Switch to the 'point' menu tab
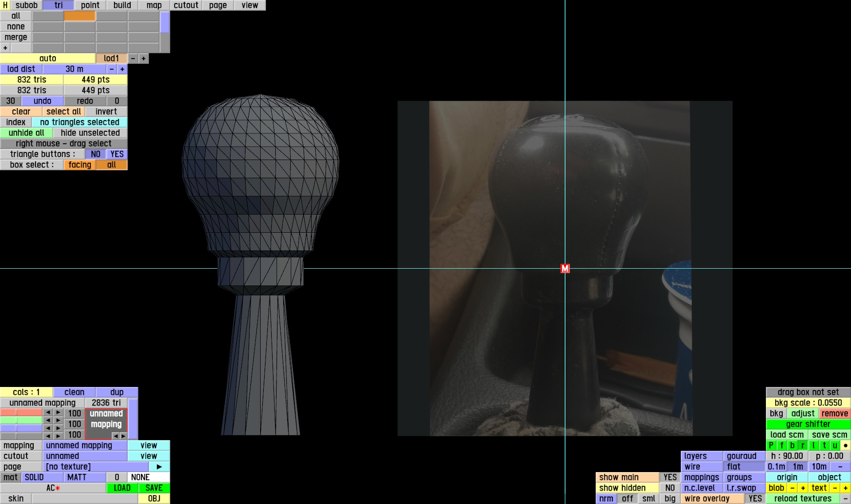Image resolution: width=851 pixels, height=504 pixels. click(x=90, y=5)
